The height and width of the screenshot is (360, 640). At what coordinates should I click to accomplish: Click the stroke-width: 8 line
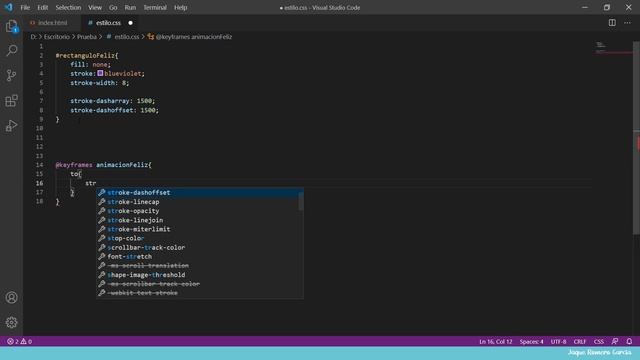(100, 83)
